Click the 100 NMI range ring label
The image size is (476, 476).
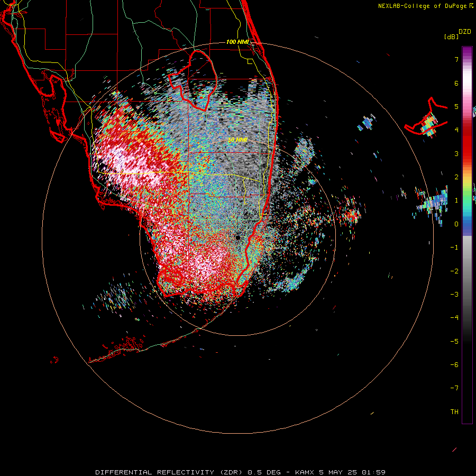point(237,42)
